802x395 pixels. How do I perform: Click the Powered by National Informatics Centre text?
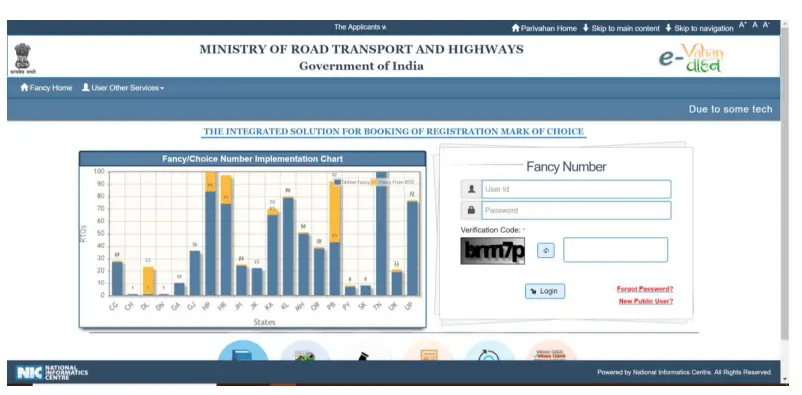(x=684, y=372)
